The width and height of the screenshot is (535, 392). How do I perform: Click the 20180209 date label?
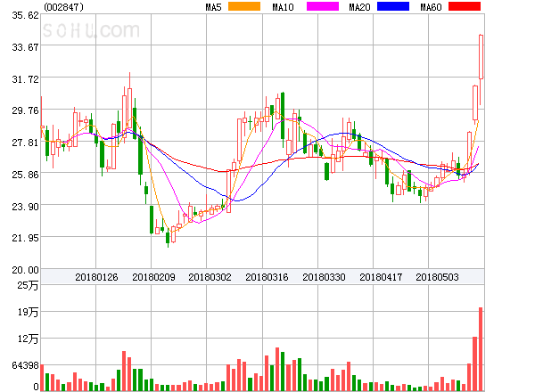(153, 277)
